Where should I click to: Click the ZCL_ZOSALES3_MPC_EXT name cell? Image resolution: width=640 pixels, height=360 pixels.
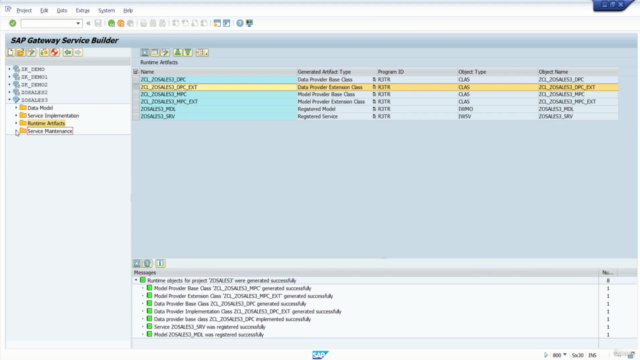pos(218,102)
